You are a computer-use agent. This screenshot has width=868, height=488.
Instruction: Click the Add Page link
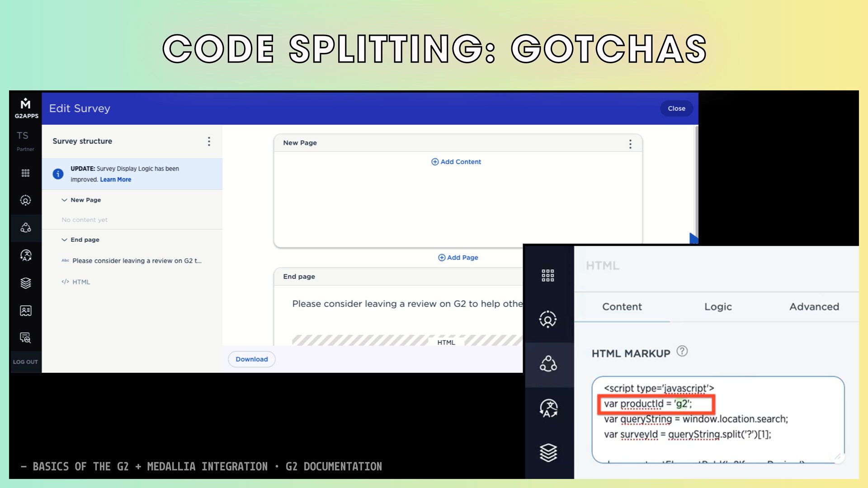coord(458,258)
